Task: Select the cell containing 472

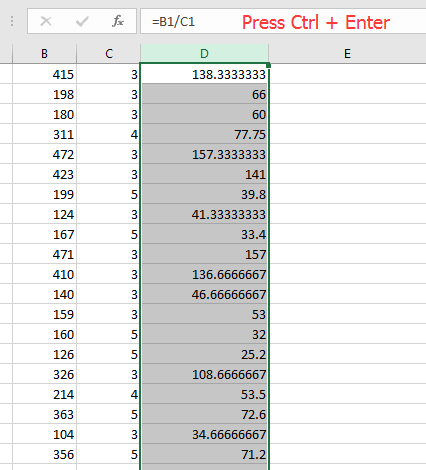Action: [x=44, y=154]
